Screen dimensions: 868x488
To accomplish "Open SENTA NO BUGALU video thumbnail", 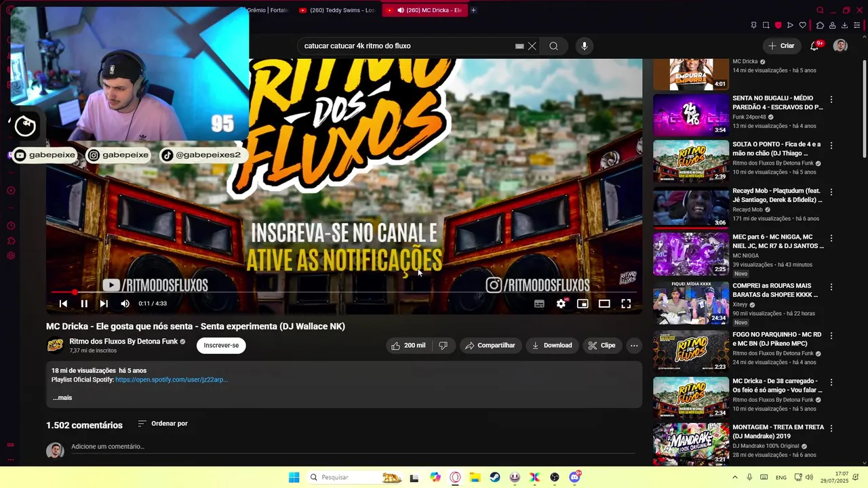I will point(691,115).
